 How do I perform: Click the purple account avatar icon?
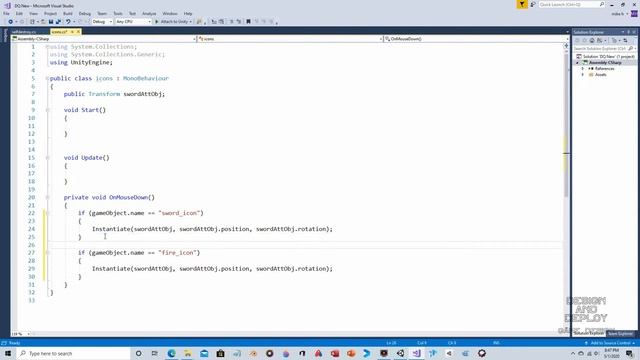(x=634, y=13)
